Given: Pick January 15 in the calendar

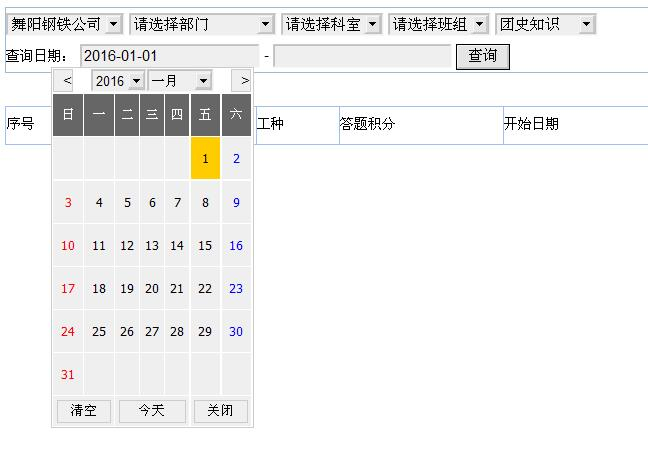Looking at the screenshot, I should click(205, 246).
